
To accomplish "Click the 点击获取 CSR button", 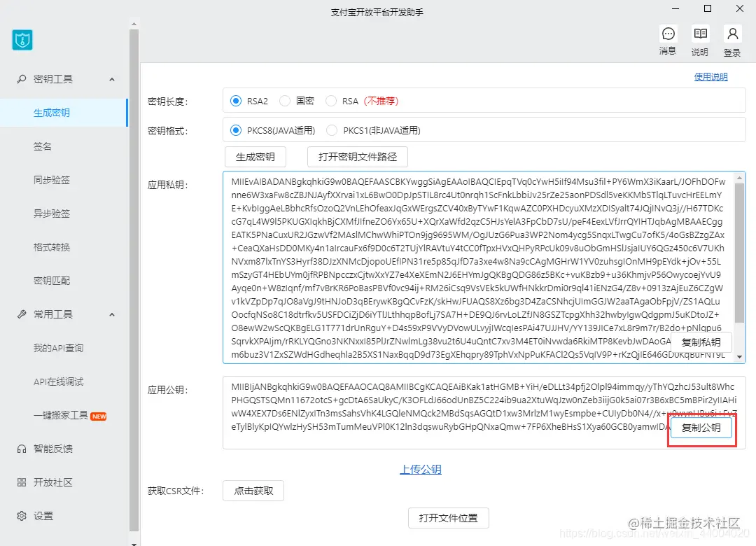I will 253,491.
